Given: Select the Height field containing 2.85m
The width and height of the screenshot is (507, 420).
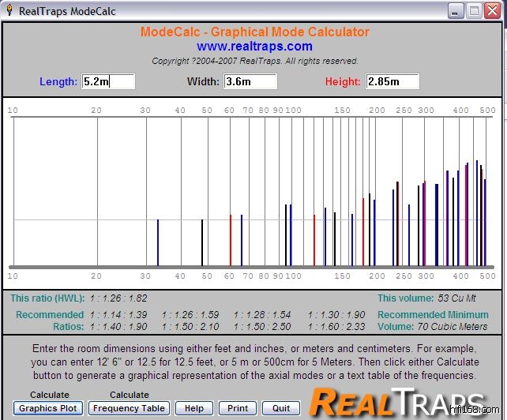Looking at the screenshot, I should [392, 81].
